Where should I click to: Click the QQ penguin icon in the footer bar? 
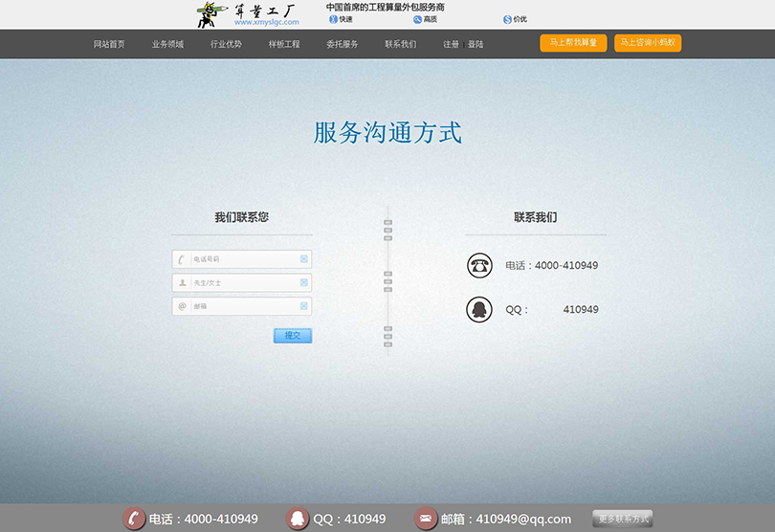[299, 519]
